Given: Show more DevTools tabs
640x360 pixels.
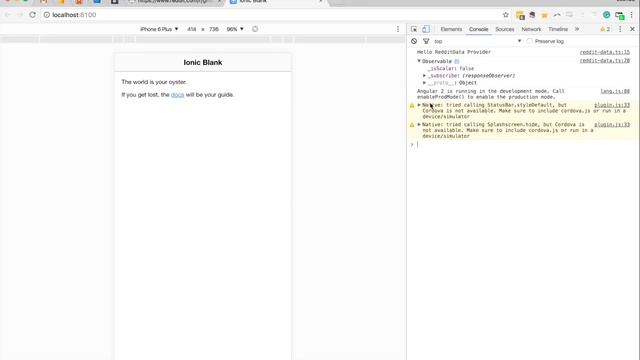Looking at the screenshot, I should pyautogui.click(x=577, y=29).
